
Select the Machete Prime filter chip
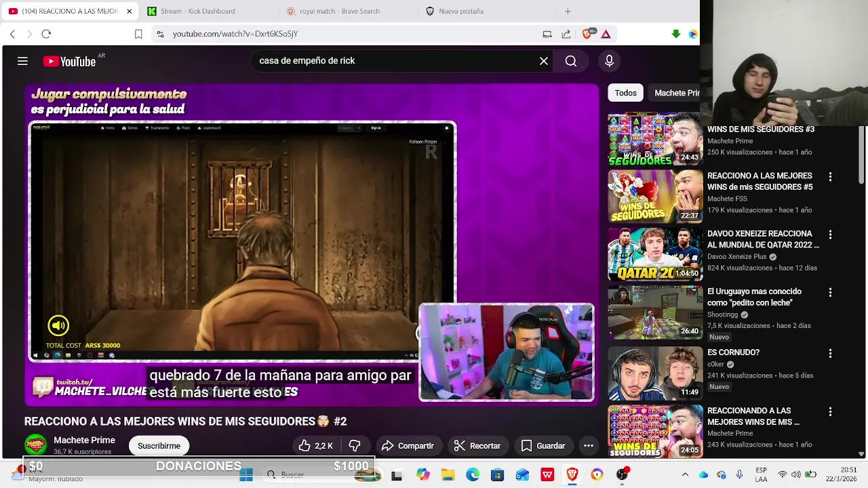tap(675, 93)
